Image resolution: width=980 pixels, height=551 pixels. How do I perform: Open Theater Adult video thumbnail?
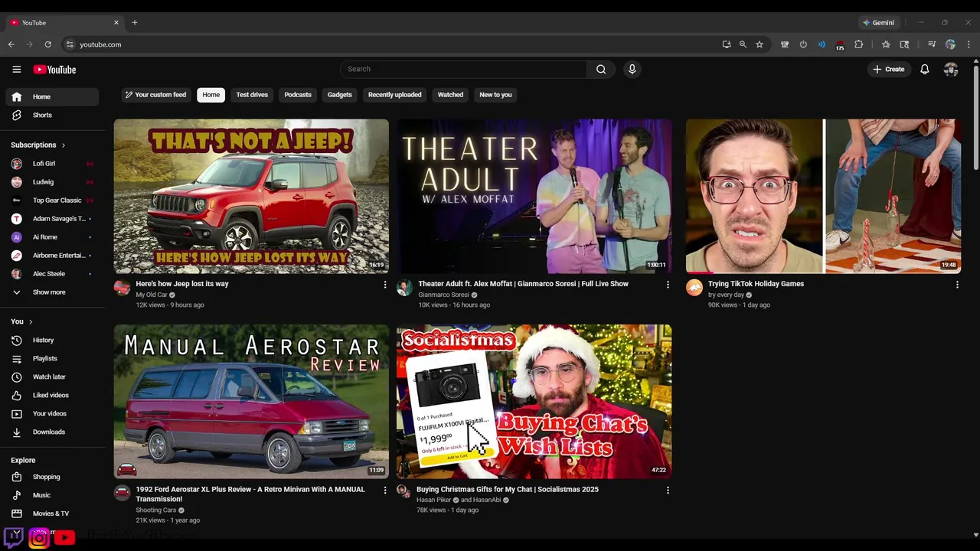click(x=534, y=196)
